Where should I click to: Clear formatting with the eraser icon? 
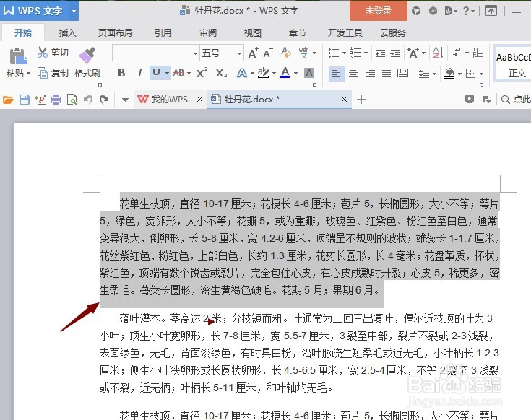tap(286, 53)
